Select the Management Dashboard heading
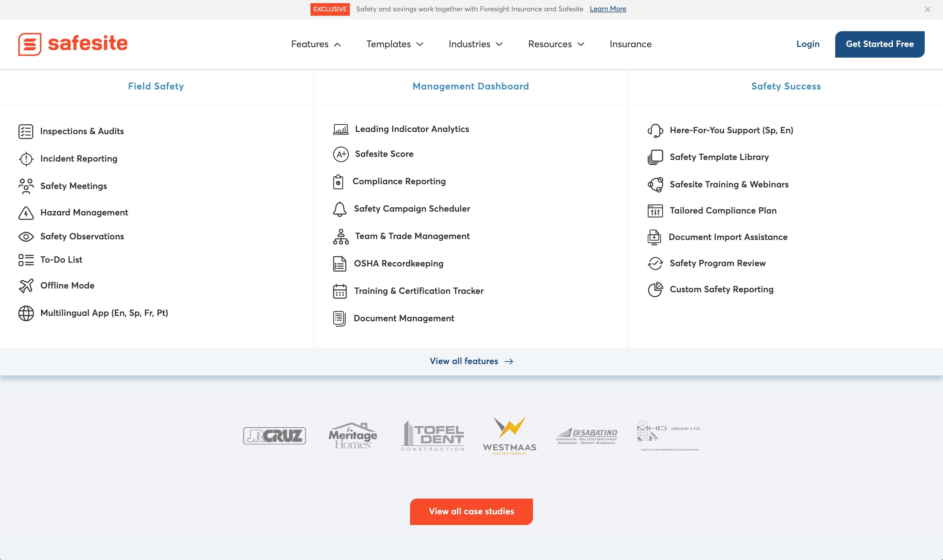 point(470,86)
